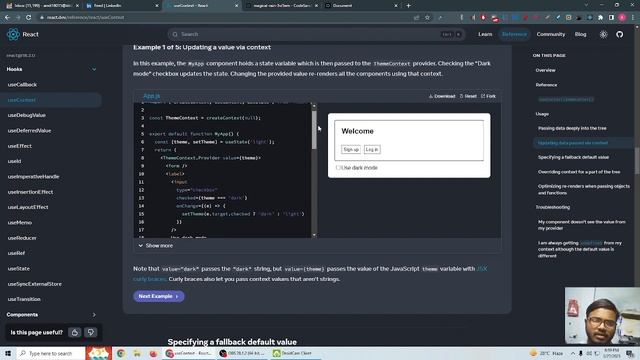
Task: Download the App.js sandbox code
Action: (442, 96)
